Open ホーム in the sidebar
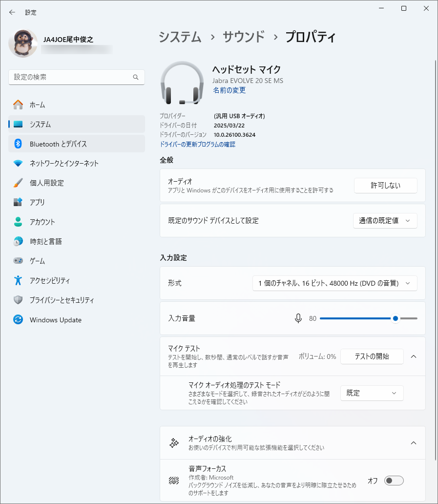 77,105
